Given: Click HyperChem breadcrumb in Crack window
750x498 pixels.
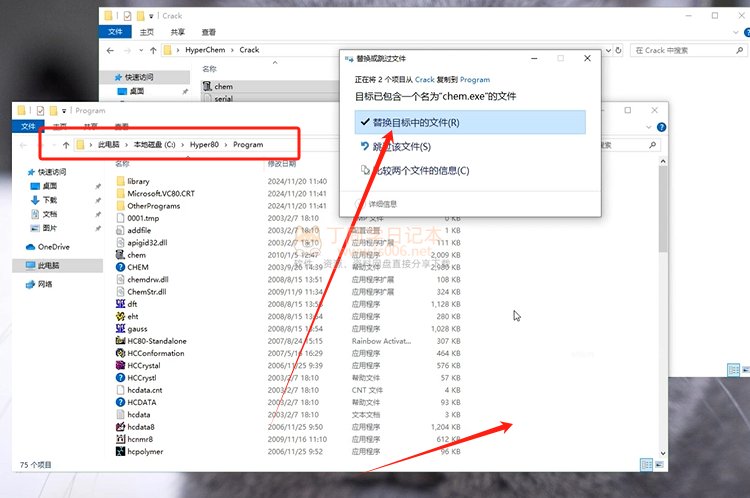Looking at the screenshot, I should coord(205,50).
